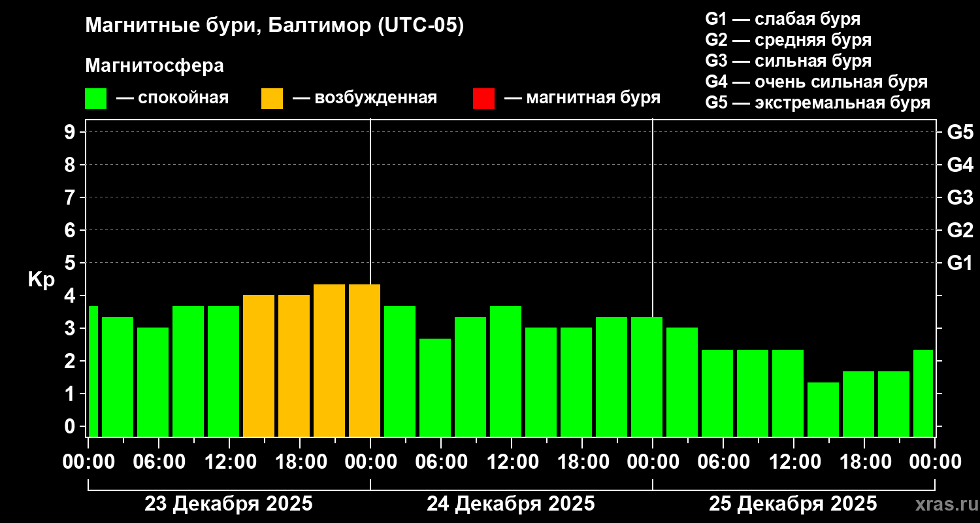Click the G5 label on the right axis
This screenshot has height=523, width=980.
[x=960, y=132]
